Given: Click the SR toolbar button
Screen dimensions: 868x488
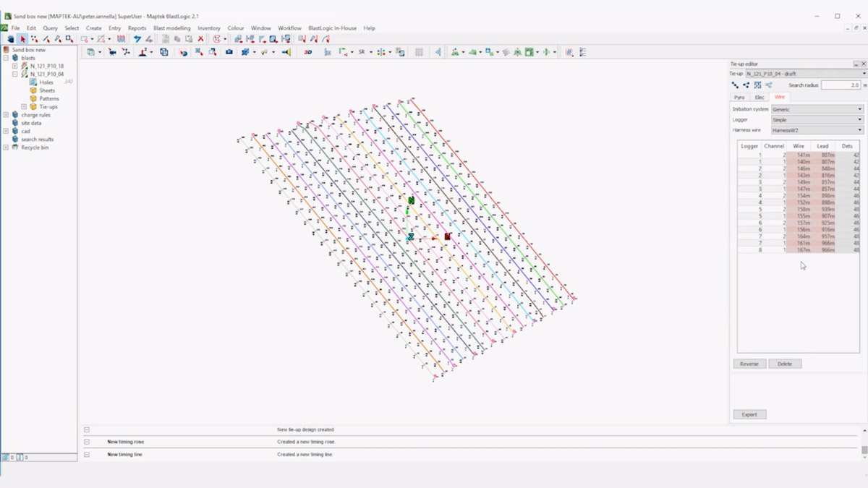Looking at the screenshot, I should click(362, 52).
